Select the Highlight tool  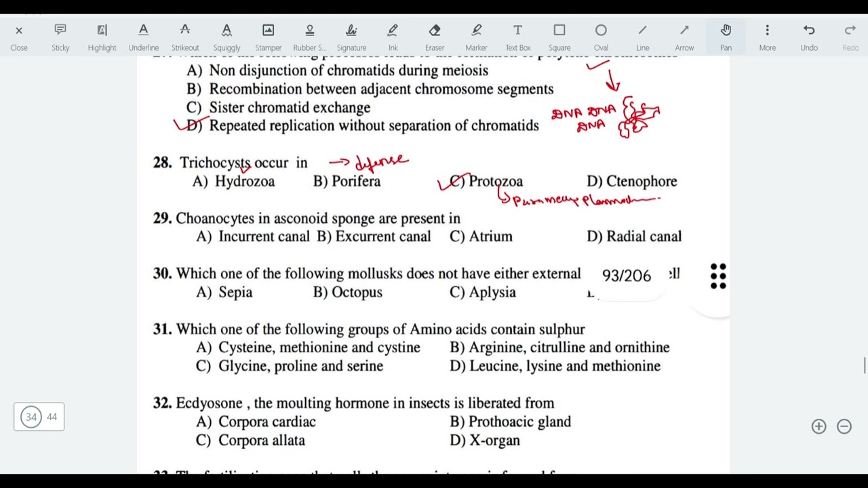pyautogui.click(x=102, y=37)
